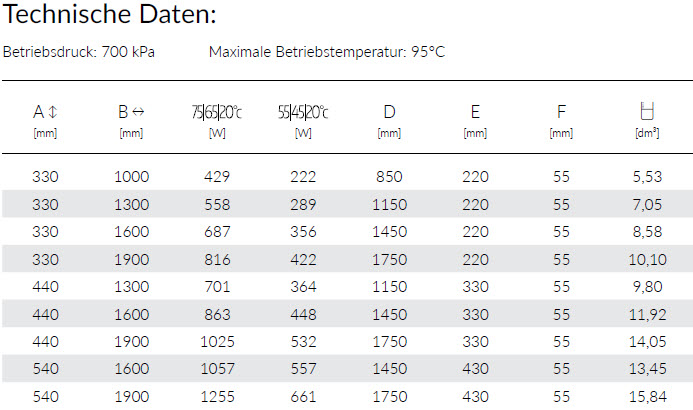The image size is (693, 410).
Task: Click the water volume container icon header
Action: 647,111
